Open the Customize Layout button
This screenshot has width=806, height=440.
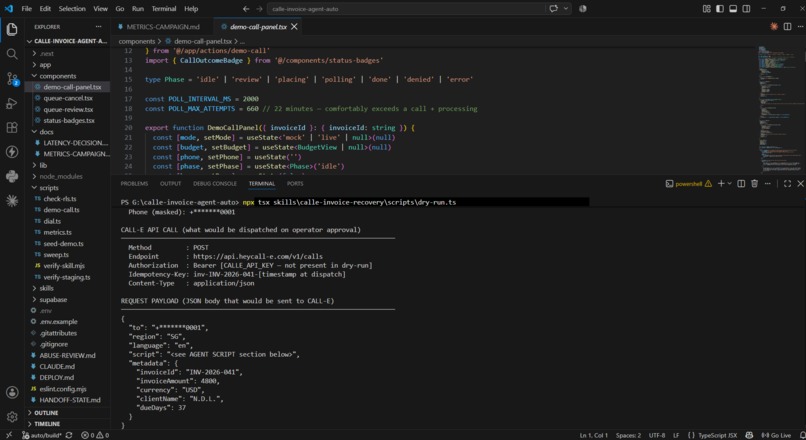point(706,9)
